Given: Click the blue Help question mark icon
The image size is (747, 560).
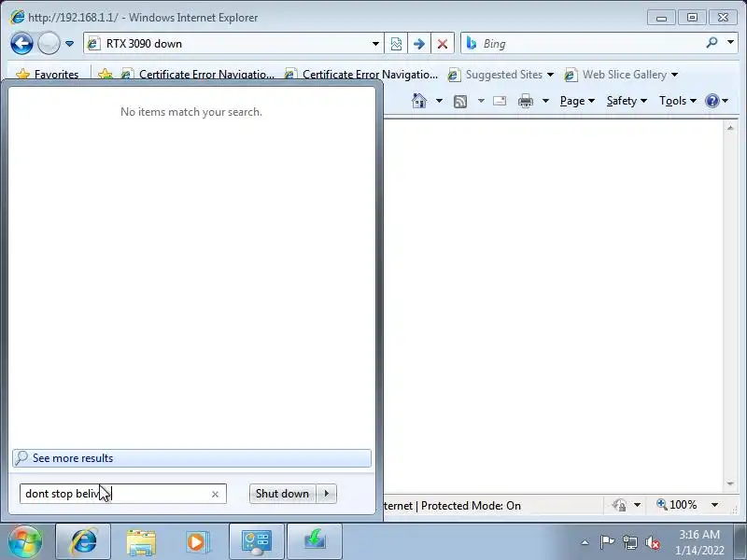Looking at the screenshot, I should [712, 101].
